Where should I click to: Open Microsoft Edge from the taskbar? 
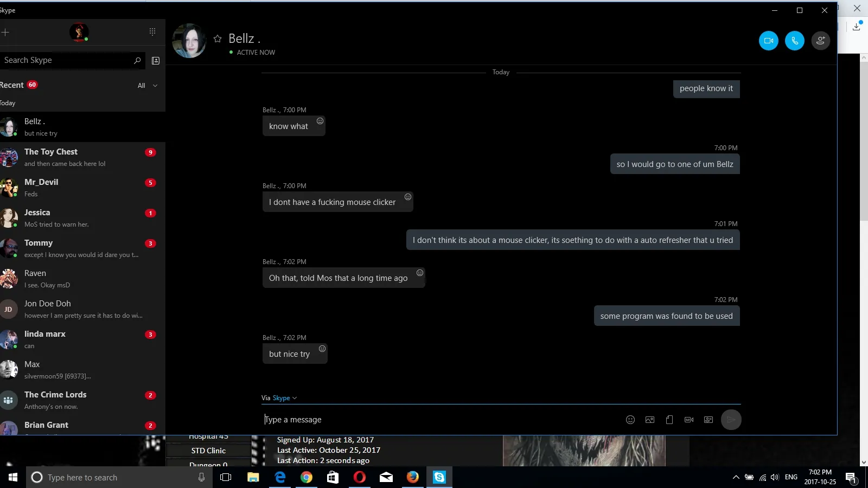(x=280, y=477)
